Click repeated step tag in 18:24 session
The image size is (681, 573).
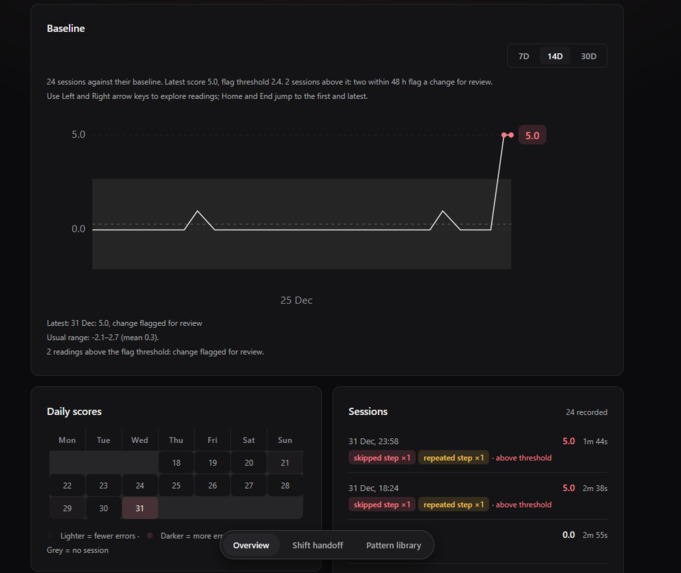coord(453,504)
